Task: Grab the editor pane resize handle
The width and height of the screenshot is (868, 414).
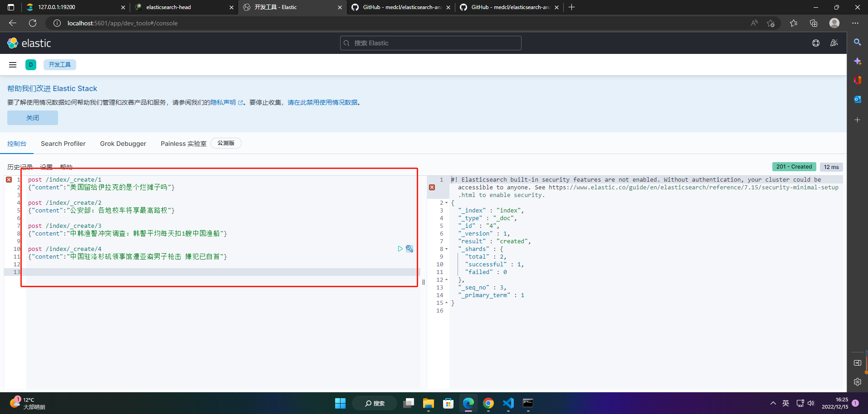Action: pyautogui.click(x=424, y=282)
